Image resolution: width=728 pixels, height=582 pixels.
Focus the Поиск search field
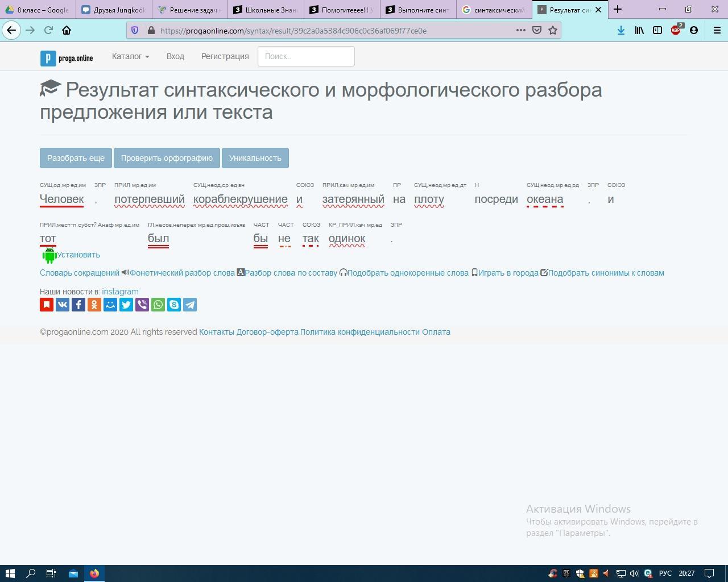306,56
